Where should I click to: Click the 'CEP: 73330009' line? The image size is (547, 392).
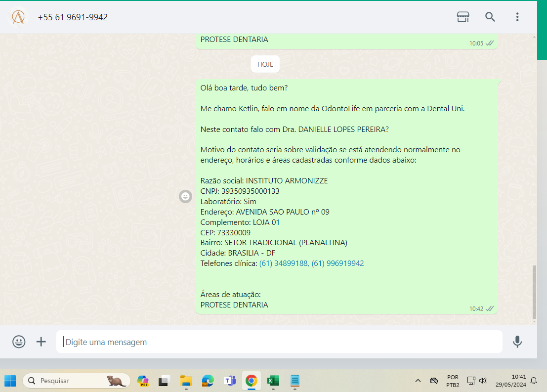[x=225, y=232]
